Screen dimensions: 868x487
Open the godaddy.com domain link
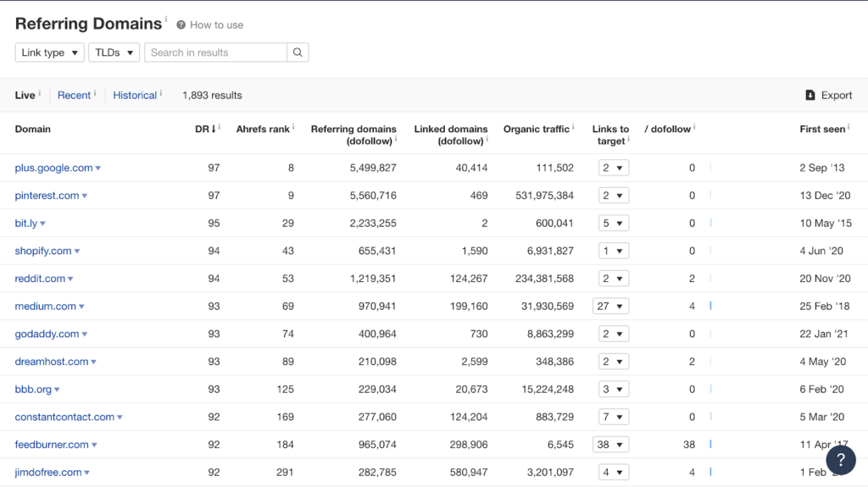click(x=47, y=334)
